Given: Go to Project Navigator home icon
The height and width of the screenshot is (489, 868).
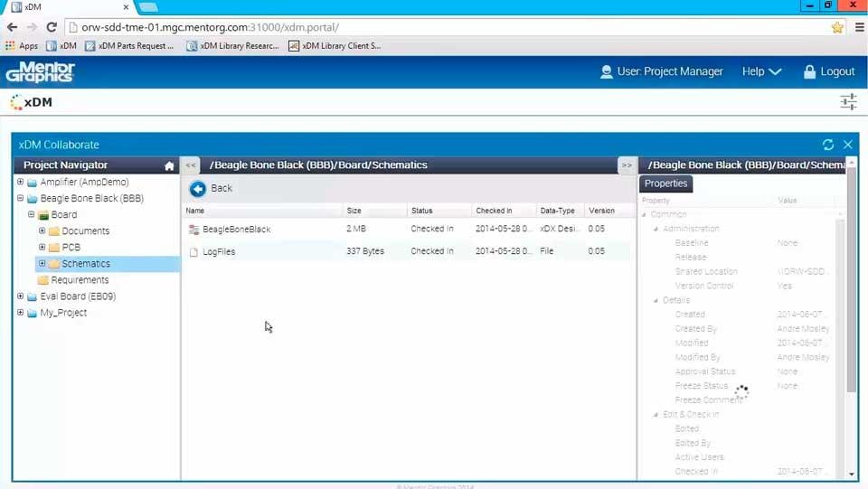Looking at the screenshot, I should (169, 165).
